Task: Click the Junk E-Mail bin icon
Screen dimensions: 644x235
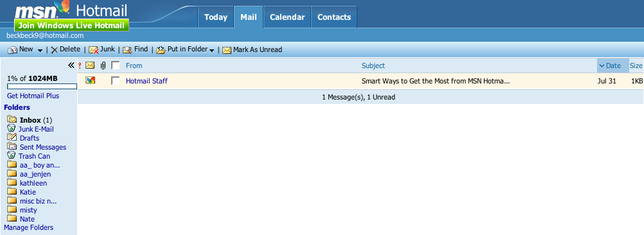Action: pos(11,129)
